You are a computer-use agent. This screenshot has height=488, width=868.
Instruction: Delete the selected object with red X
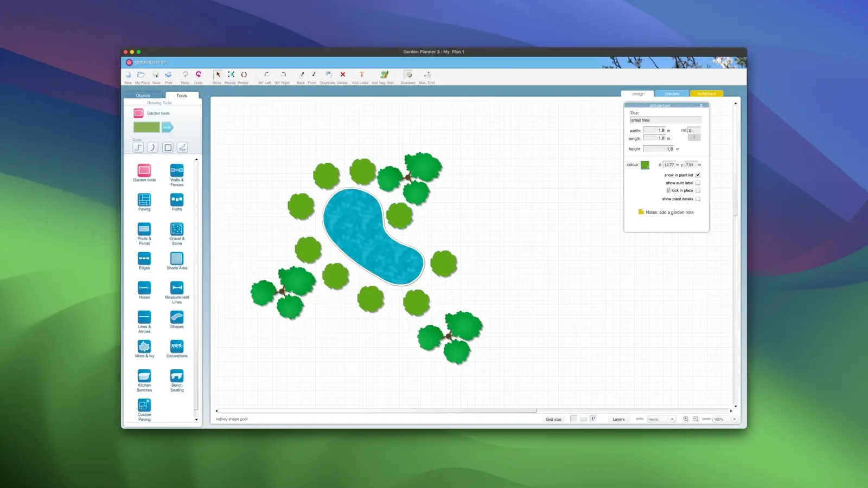(342, 75)
